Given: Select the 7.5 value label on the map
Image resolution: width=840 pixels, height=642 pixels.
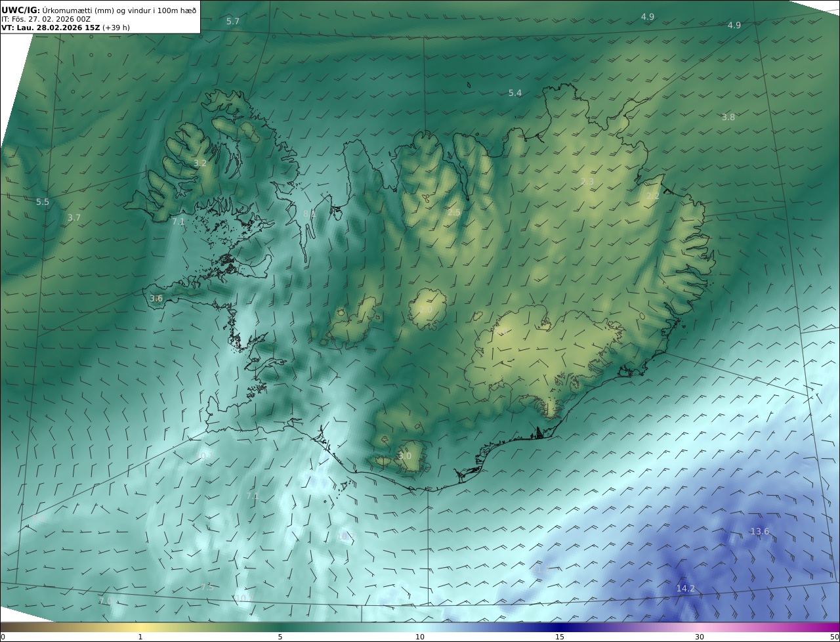Looking at the screenshot, I should point(207,588).
